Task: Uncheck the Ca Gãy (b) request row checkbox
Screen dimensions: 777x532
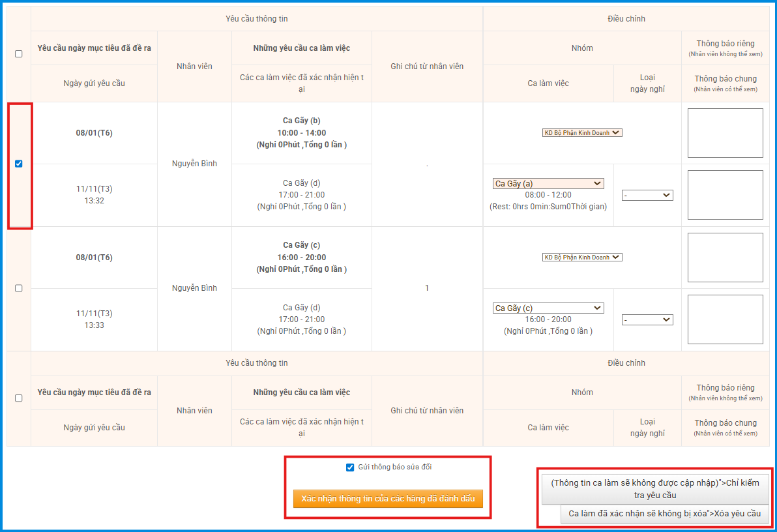Action: point(18,164)
